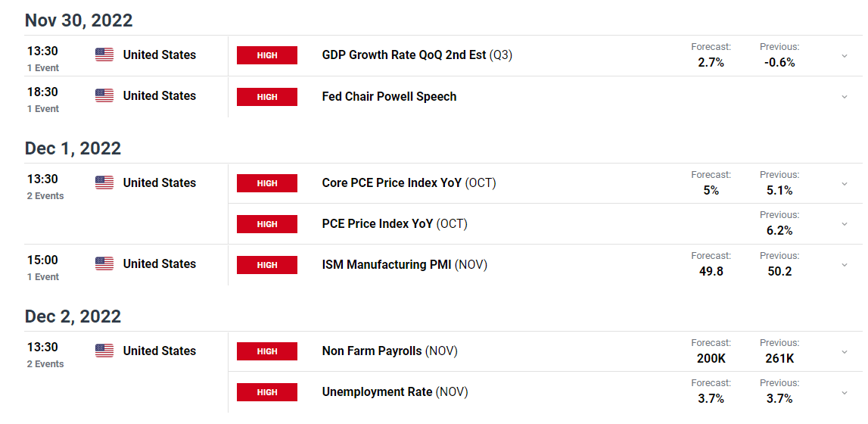Expand the Fed Chair Powell Speech row chevron
Viewport: 868px width, 424px height.
845,97
